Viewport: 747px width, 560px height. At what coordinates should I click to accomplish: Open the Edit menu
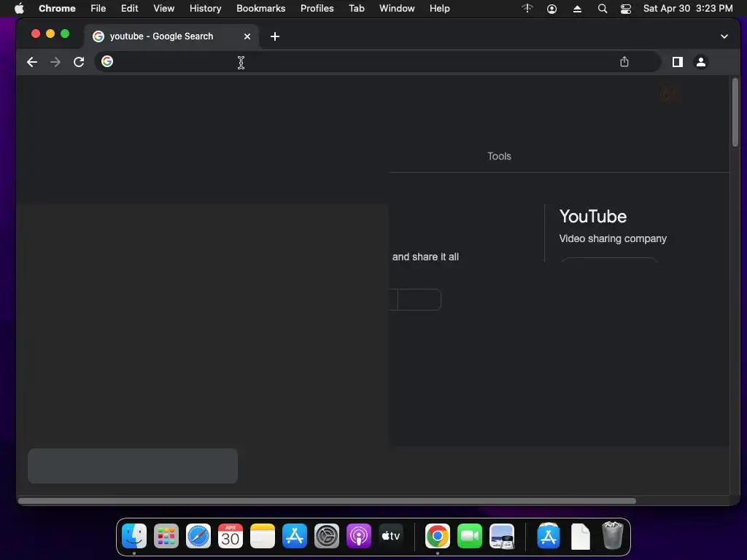pyautogui.click(x=130, y=8)
